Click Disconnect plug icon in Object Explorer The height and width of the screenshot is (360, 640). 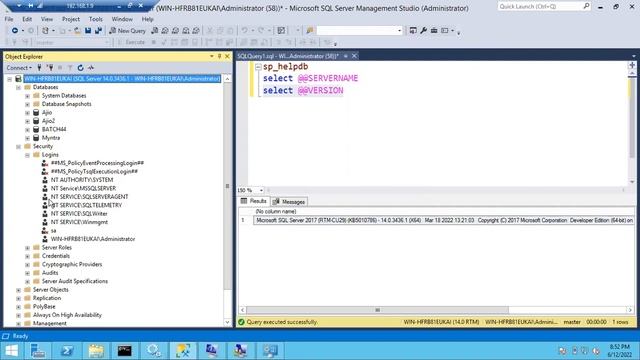tap(50, 68)
